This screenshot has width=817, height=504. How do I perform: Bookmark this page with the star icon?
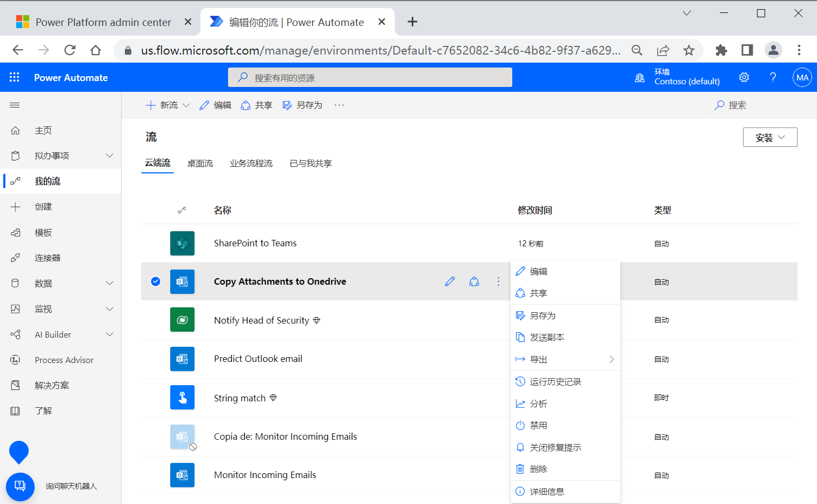(688, 50)
